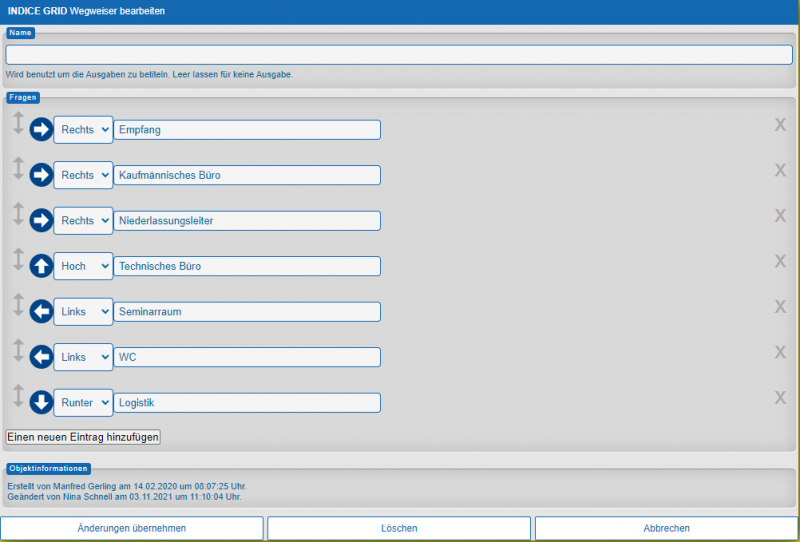Click the left arrow icon beside WC
This screenshot has width=800, height=542.
click(x=41, y=357)
